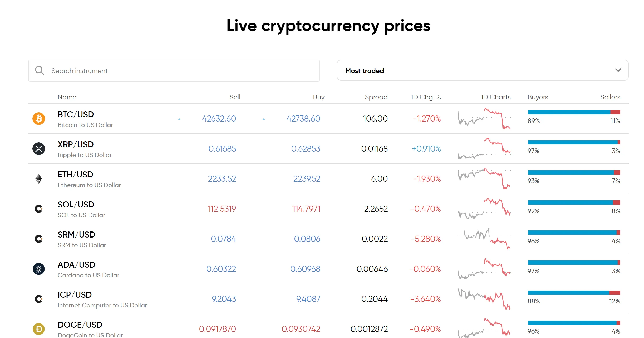Click the XRP Ripple logo icon

coord(39,149)
